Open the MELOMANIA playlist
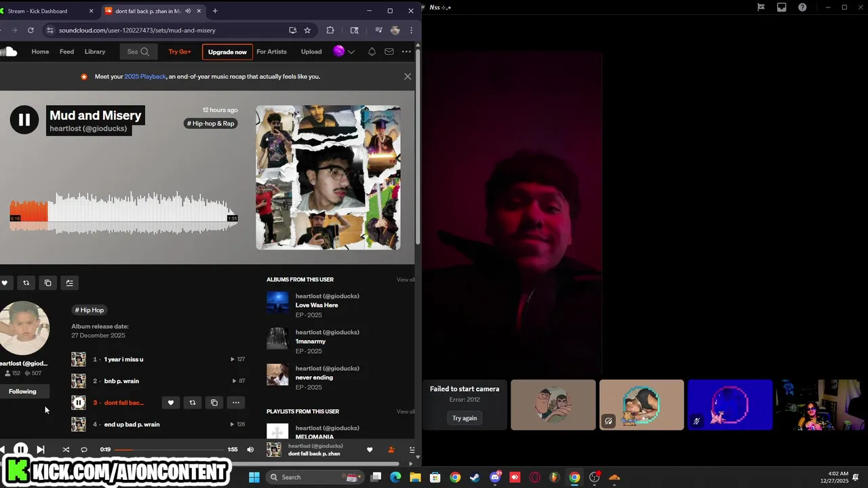The height and width of the screenshot is (488, 868). [315, 436]
